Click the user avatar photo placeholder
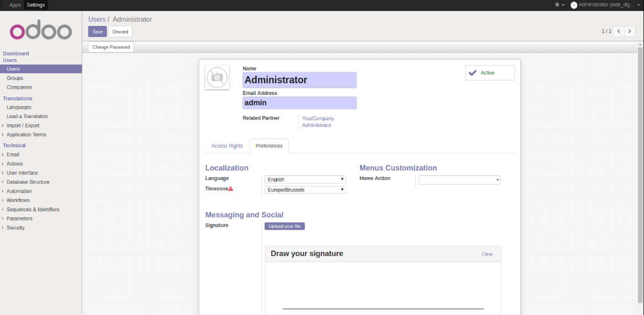The image size is (644, 315). (x=217, y=78)
